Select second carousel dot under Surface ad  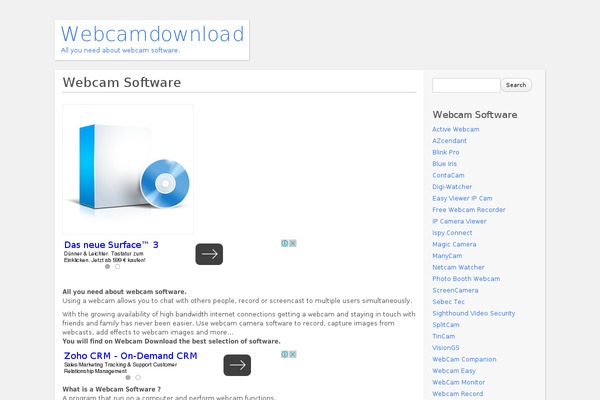pos(117,266)
